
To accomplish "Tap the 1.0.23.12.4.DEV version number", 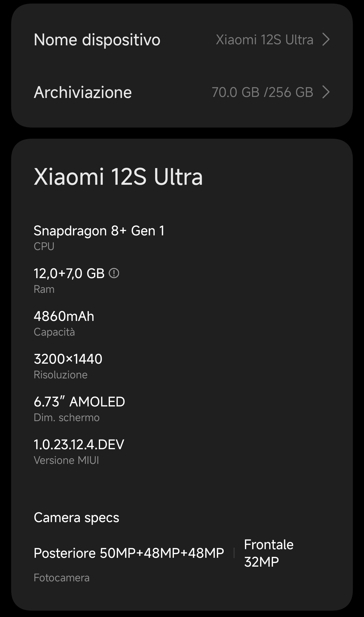I will click(x=79, y=445).
